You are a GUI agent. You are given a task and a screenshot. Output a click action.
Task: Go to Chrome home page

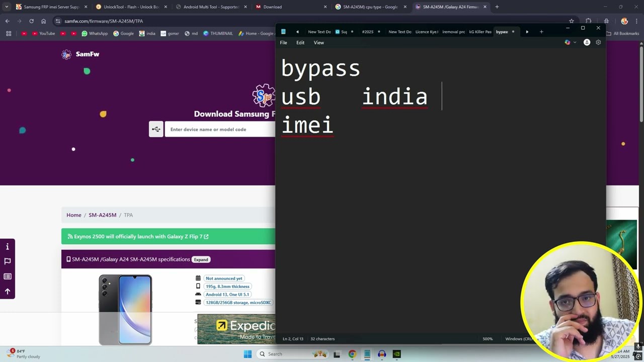coord(43,21)
